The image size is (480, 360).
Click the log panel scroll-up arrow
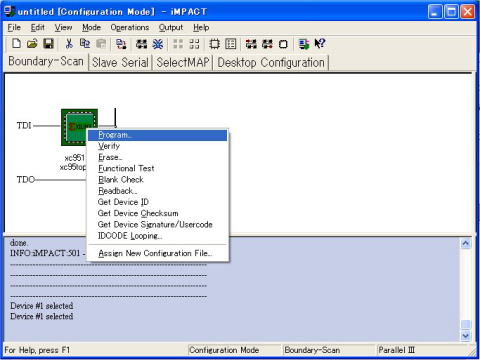pyautogui.click(x=466, y=244)
